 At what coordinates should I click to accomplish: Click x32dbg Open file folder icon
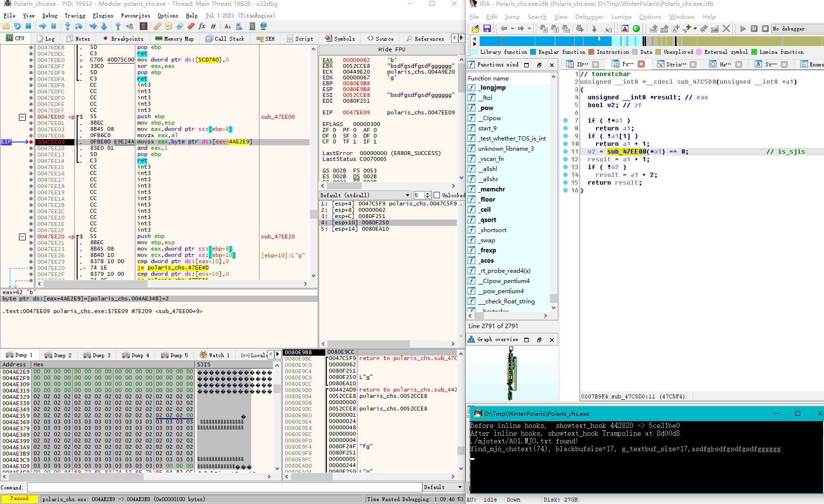point(6,26)
